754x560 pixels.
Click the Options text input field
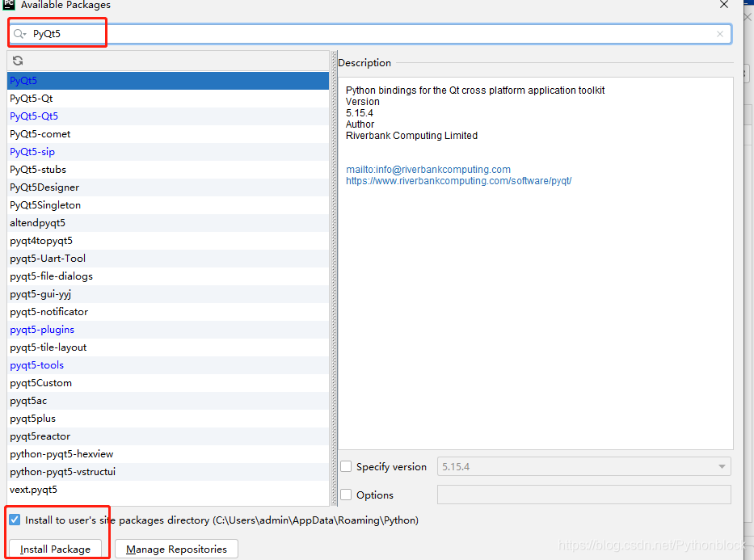click(583, 495)
